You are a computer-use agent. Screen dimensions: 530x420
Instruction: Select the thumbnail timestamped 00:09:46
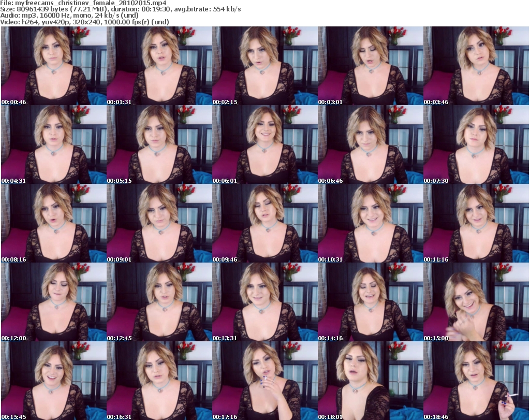tap(265, 224)
